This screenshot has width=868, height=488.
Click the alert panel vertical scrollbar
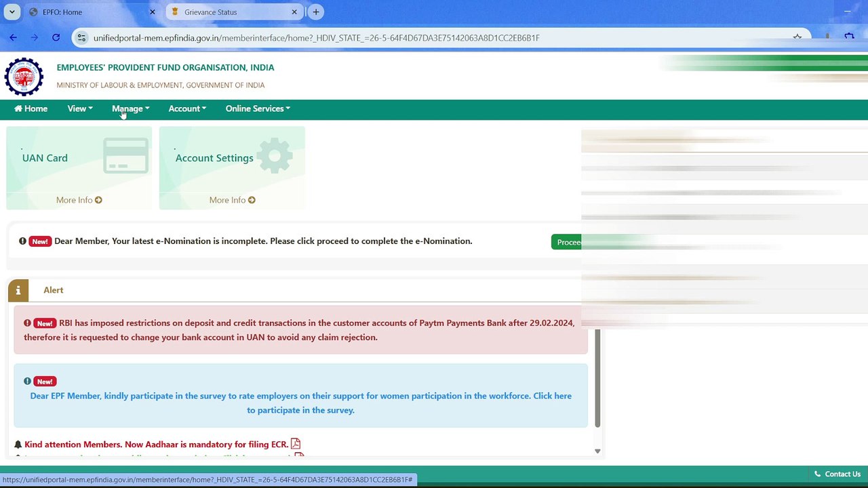(597, 378)
